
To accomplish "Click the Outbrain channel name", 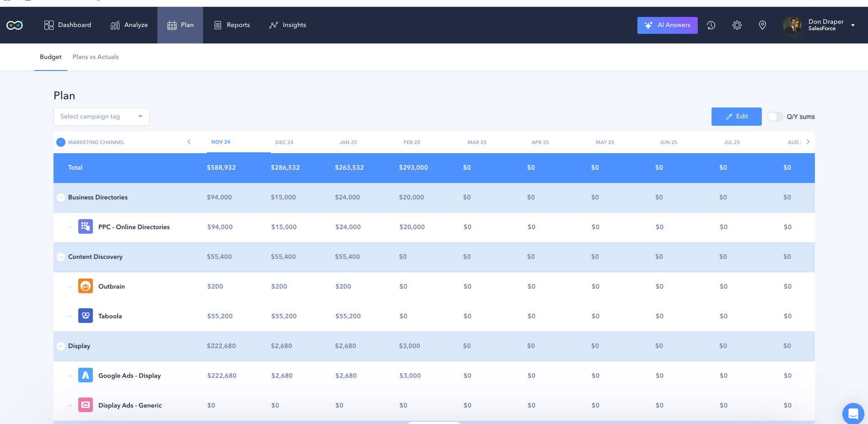I will [x=112, y=287].
